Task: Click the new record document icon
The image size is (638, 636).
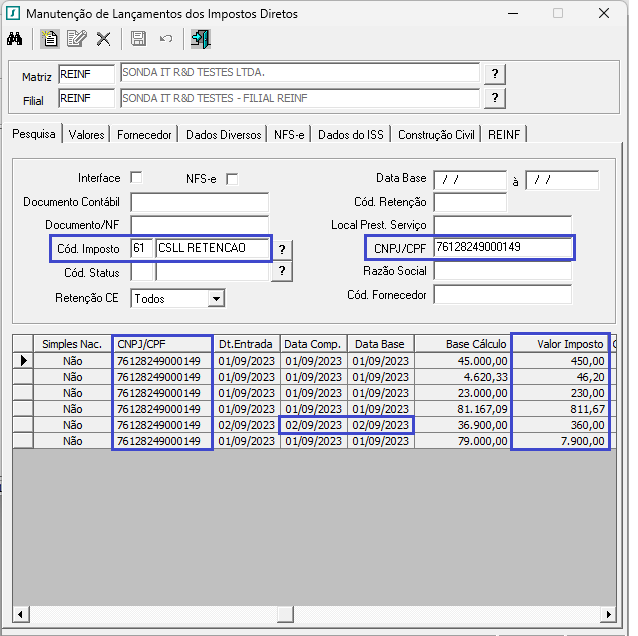Action: pos(50,39)
